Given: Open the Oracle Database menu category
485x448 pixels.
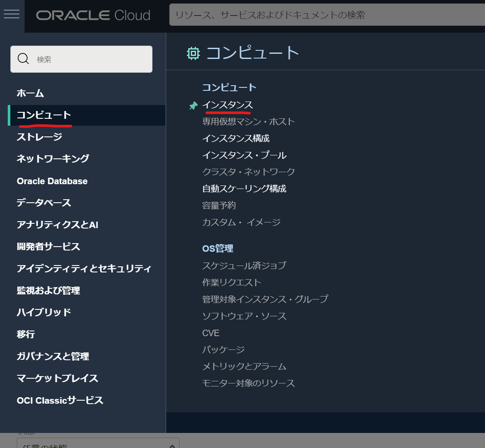Looking at the screenshot, I should coord(52,181).
